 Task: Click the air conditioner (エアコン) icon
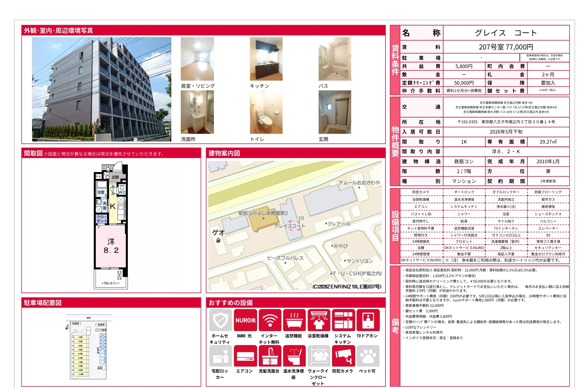[245, 356]
